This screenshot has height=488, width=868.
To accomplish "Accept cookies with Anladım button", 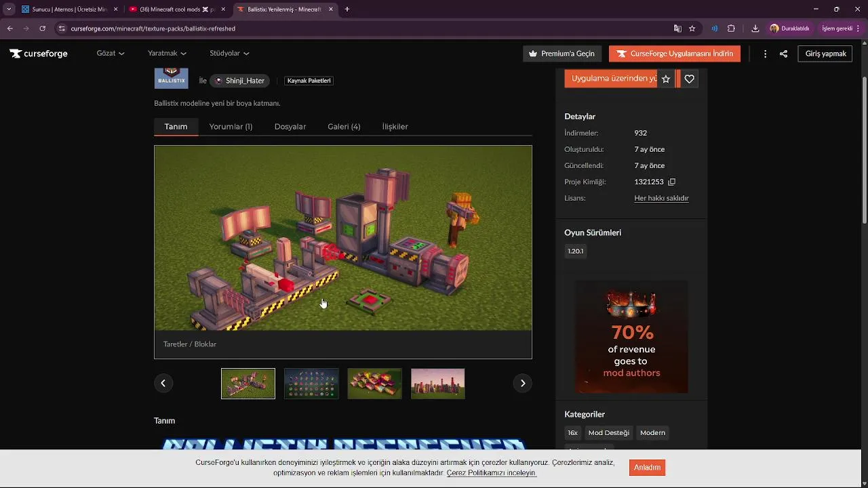I will point(647,467).
